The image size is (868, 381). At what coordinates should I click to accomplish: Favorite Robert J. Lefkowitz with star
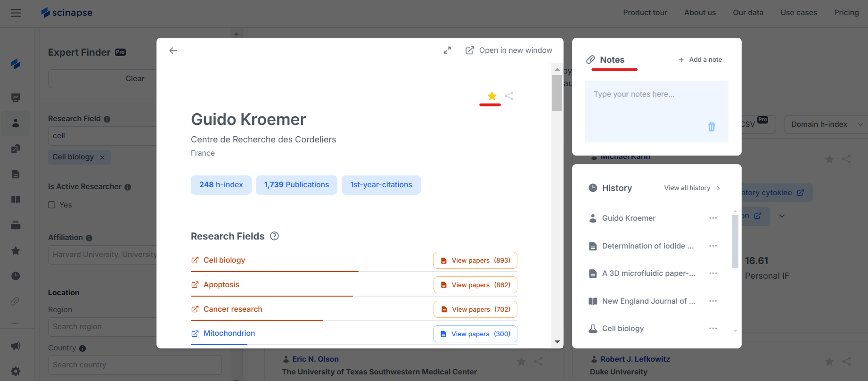[829, 362]
